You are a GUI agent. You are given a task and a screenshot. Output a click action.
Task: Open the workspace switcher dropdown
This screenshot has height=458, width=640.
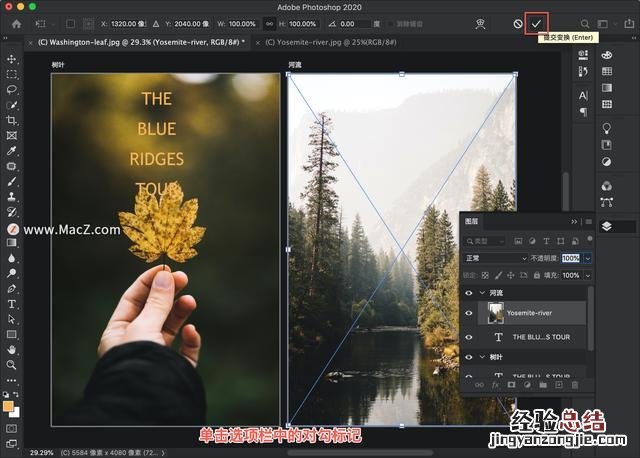605,24
